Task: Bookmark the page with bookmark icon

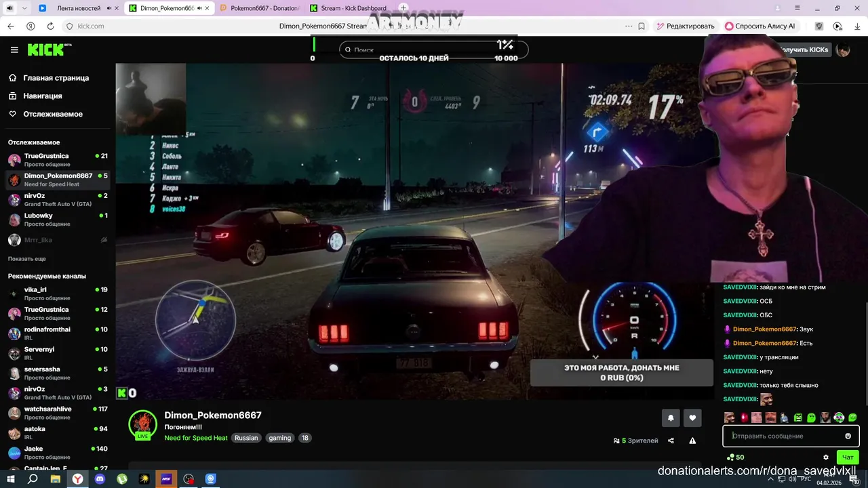Action: (642, 26)
